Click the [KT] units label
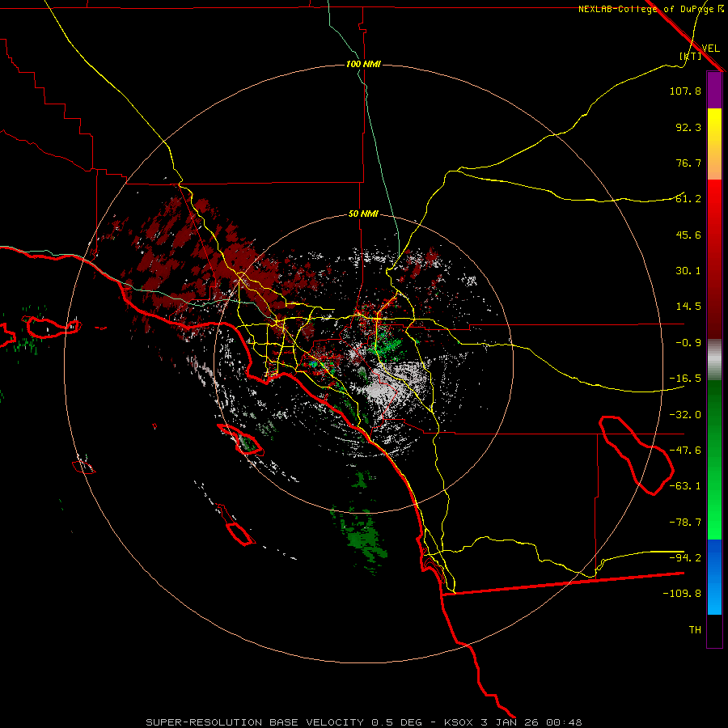Viewport: 728px width, 728px height. 691,56
